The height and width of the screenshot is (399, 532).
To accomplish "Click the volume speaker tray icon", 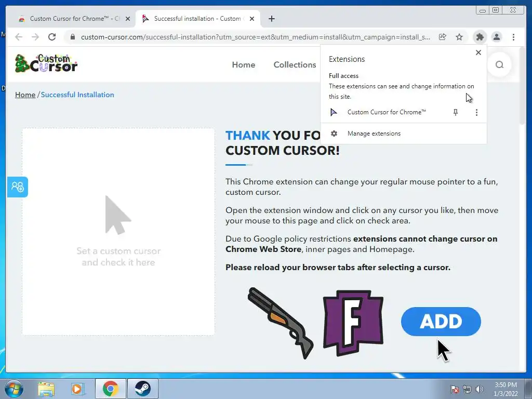I will (480, 389).
